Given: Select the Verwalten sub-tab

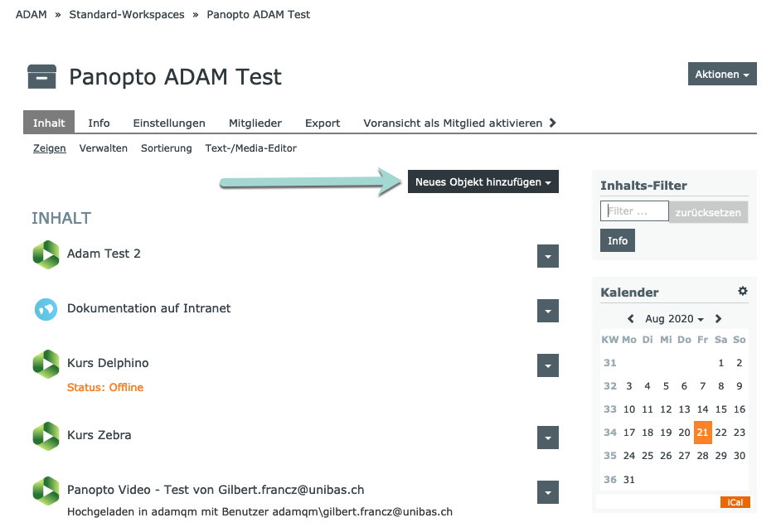Looking at the screenshot, I should tap(104, 148).
